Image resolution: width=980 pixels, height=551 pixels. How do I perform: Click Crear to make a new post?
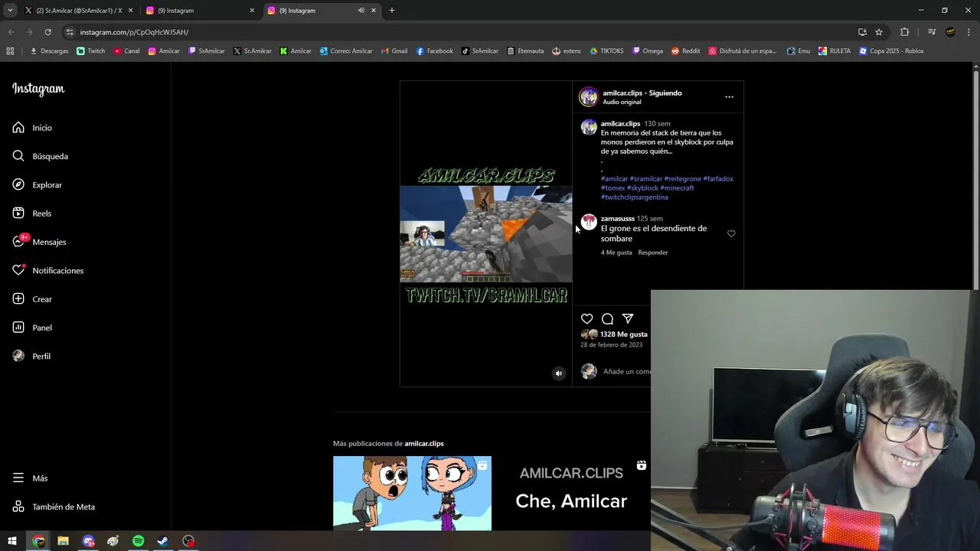pyautogui.click(x=32, y=299)
